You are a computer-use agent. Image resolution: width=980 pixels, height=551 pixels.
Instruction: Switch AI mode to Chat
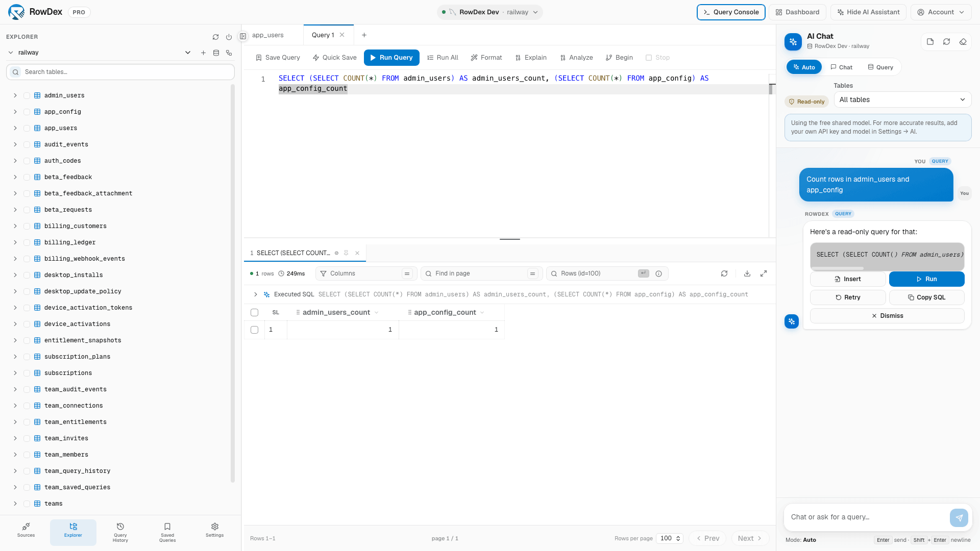click(x=841, y=67)
